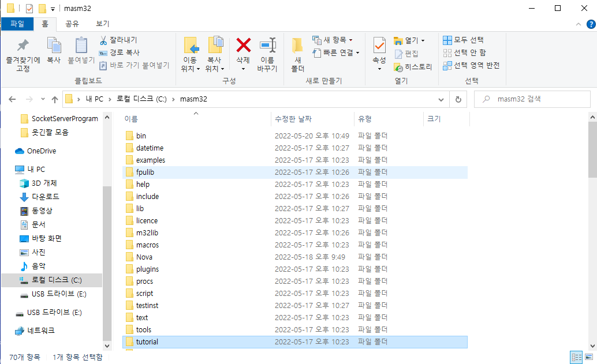Open 문서 (Documents) in navigation pane
This screenshot has height=364, width=597.
(x=33, y=225)
